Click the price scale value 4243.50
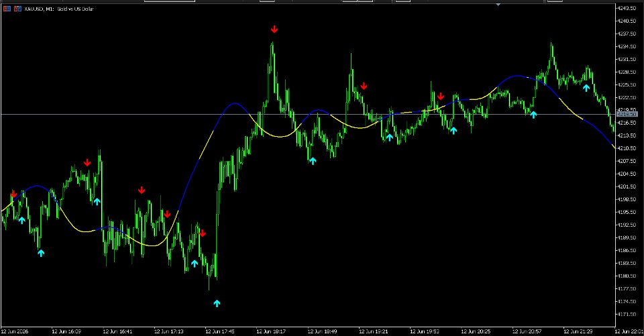This screenshot has height=336, width=644. point(627,8)
